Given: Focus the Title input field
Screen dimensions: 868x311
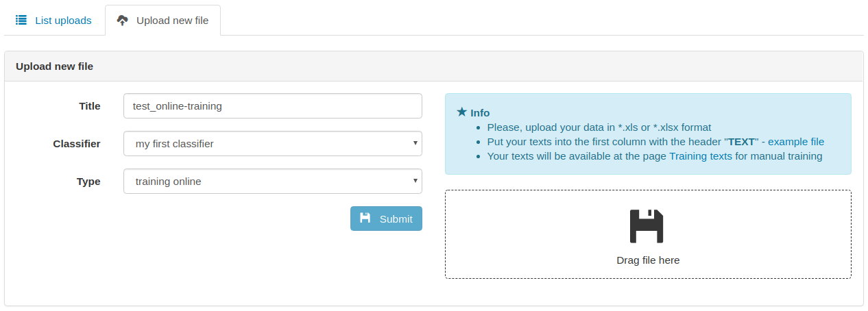Looking at the screenshot, I should pos(273,106).
